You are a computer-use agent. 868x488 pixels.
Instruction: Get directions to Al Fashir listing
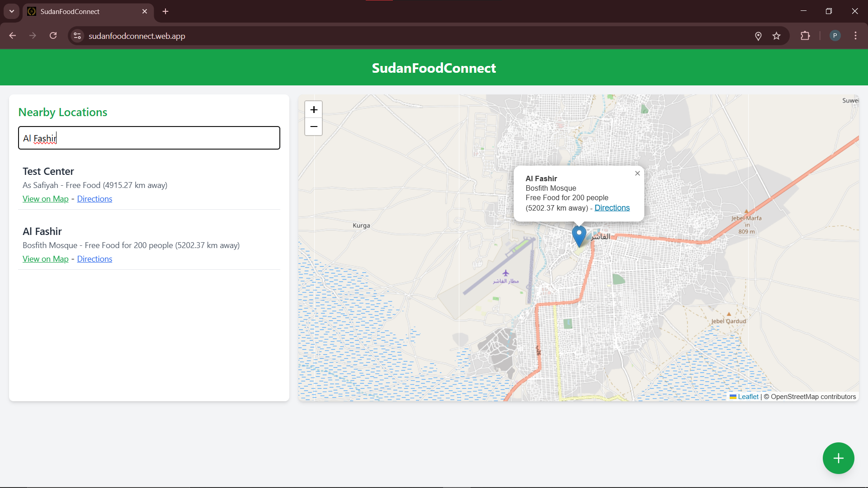[94, 259]
